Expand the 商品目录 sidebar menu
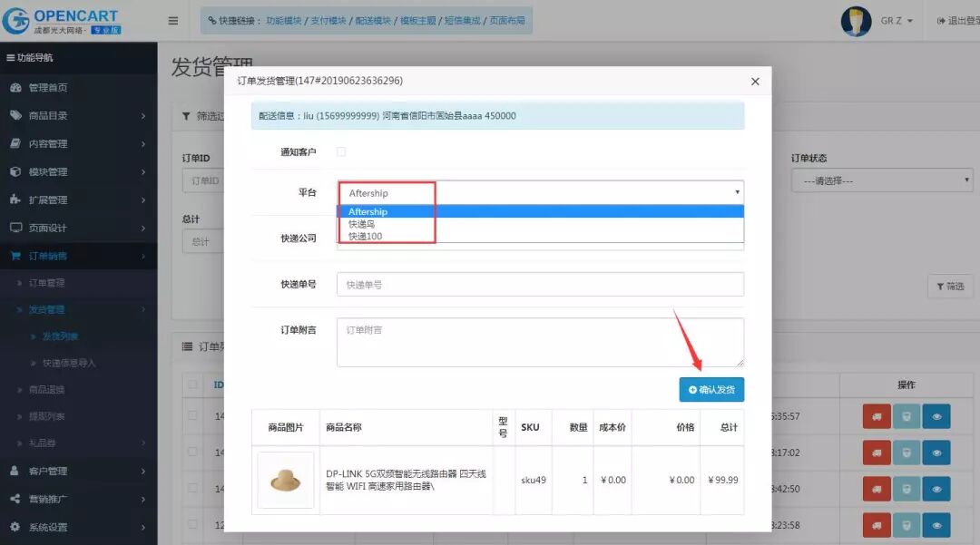The image size is (980, 545). click(79, 115)
